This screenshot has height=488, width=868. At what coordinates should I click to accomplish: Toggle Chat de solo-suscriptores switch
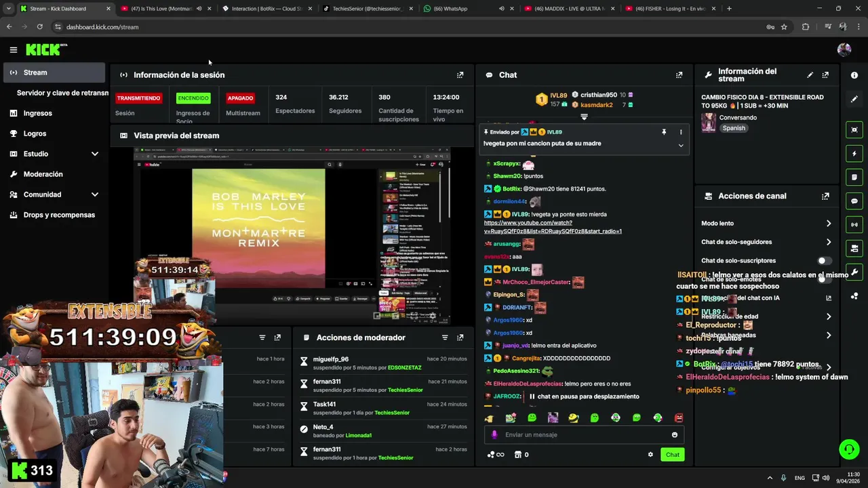pyautogui.click(x=824, y=260)
